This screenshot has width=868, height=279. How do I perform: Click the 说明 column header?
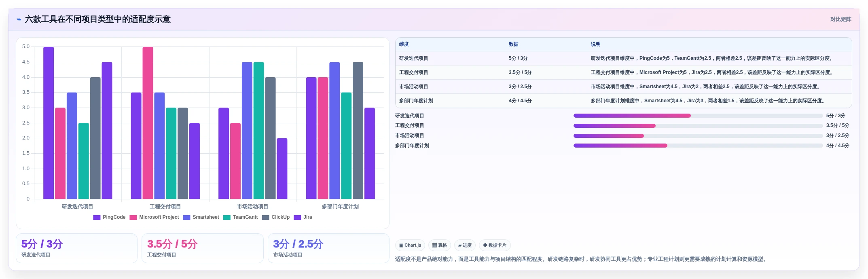coord(595,44)
